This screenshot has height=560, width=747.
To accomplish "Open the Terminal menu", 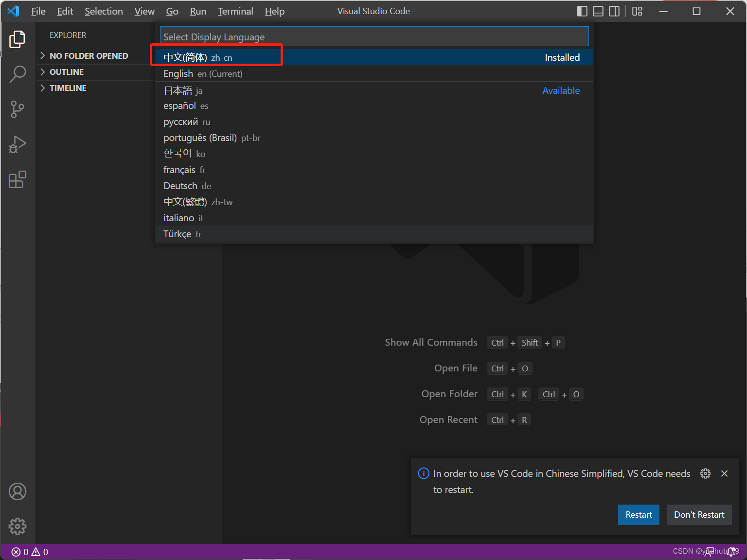I will click(235, 11).
